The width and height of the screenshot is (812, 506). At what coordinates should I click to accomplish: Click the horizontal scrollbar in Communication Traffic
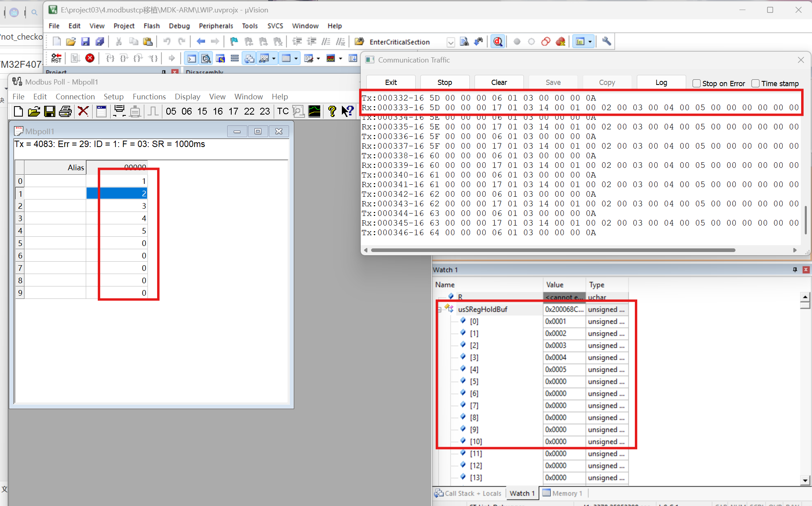553,250
